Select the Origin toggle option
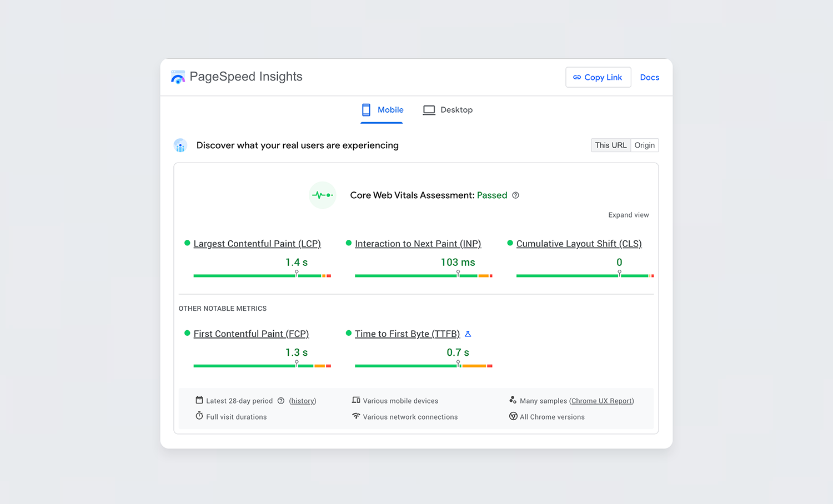The image size is (833, 504). 645,145
